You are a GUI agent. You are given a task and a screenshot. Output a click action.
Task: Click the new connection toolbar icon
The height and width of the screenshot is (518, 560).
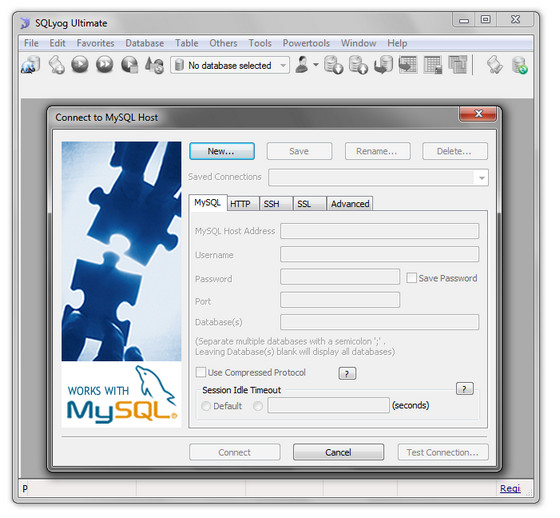pyautogui.click(x=31, y=65)
